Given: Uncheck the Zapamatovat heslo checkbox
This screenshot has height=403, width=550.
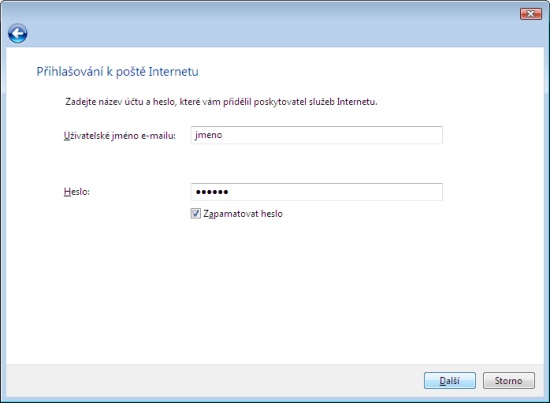Looking at the screenshot, I should [x=195, y=213].
